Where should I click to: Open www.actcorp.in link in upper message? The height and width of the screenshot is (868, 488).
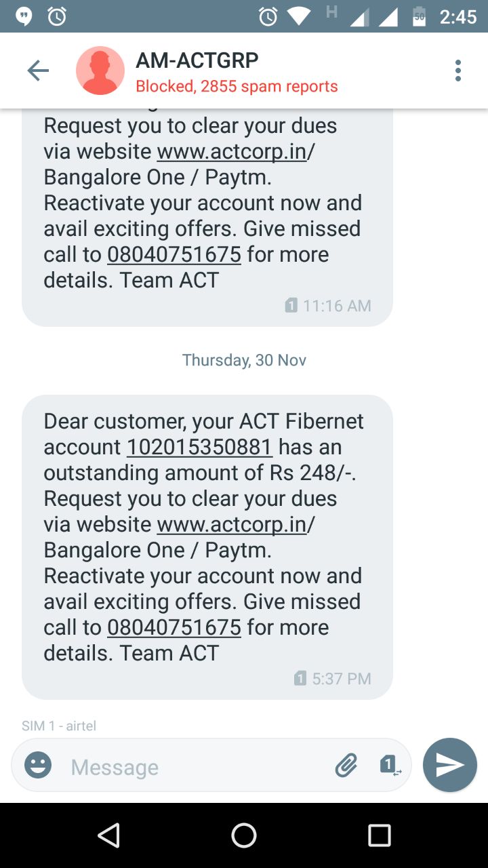pyautogui.click(x=232, y=152)
